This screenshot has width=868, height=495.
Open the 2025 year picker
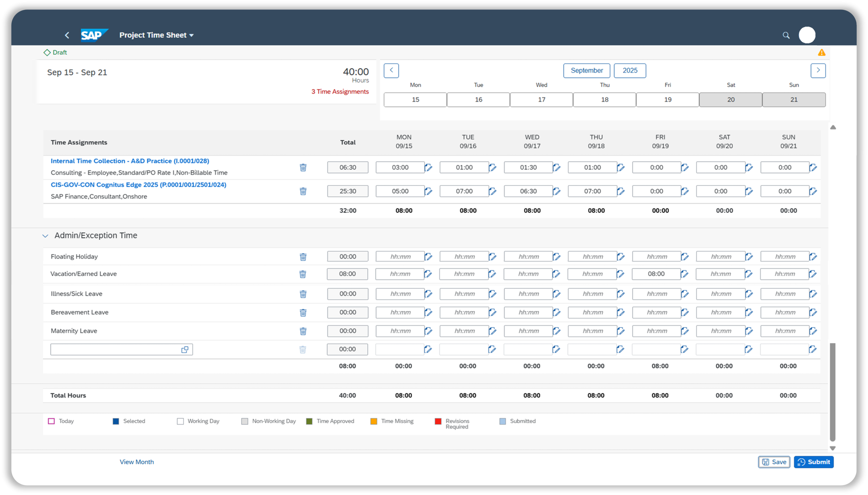pos(630,70)
